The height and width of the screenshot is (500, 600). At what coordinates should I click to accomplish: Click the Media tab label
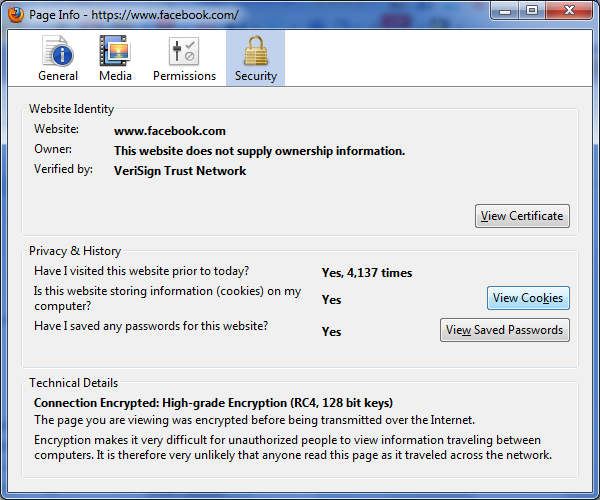click(115, 76)
